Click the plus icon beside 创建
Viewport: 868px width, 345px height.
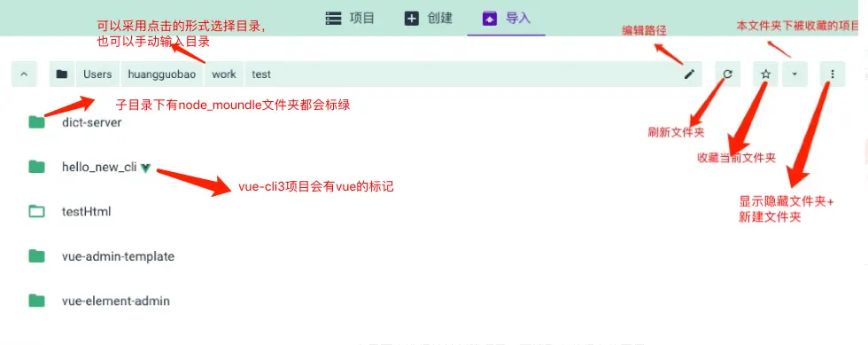[412, 19]
